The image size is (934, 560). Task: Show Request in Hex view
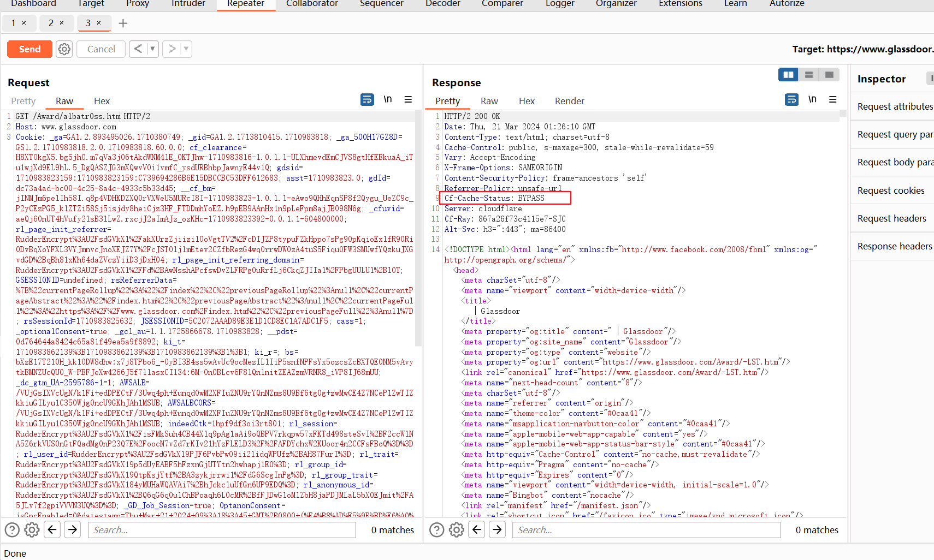point(102,101)
